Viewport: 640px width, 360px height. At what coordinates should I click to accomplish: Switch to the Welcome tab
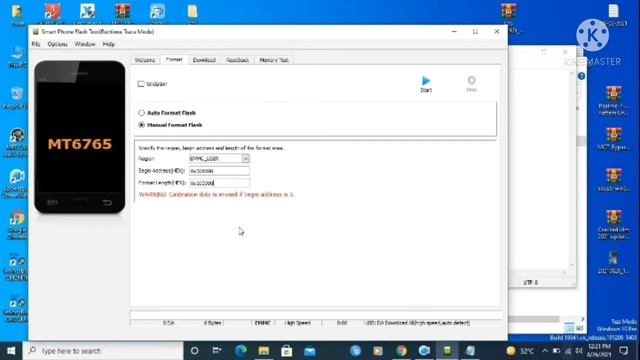coord(145,60)
